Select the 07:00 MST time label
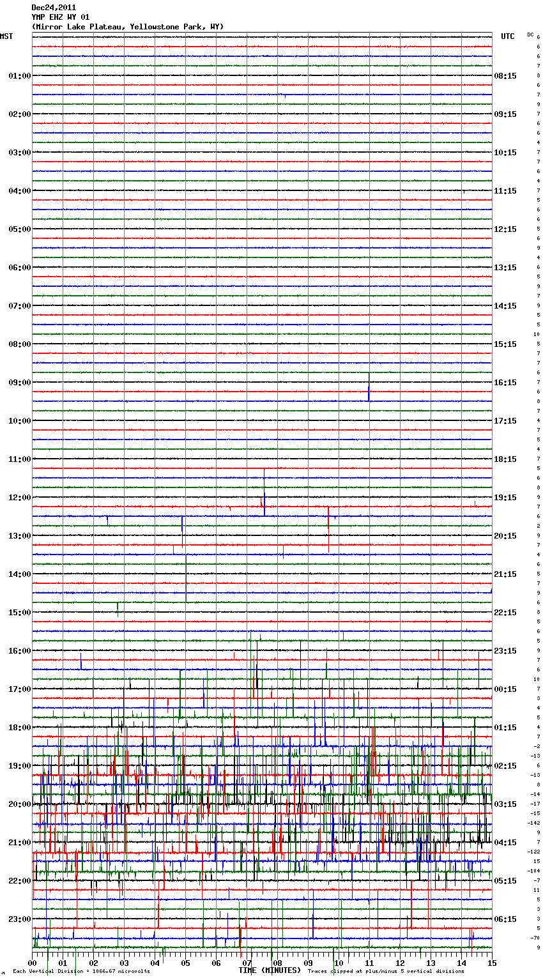543x980 pixels. tap(19, 306)
